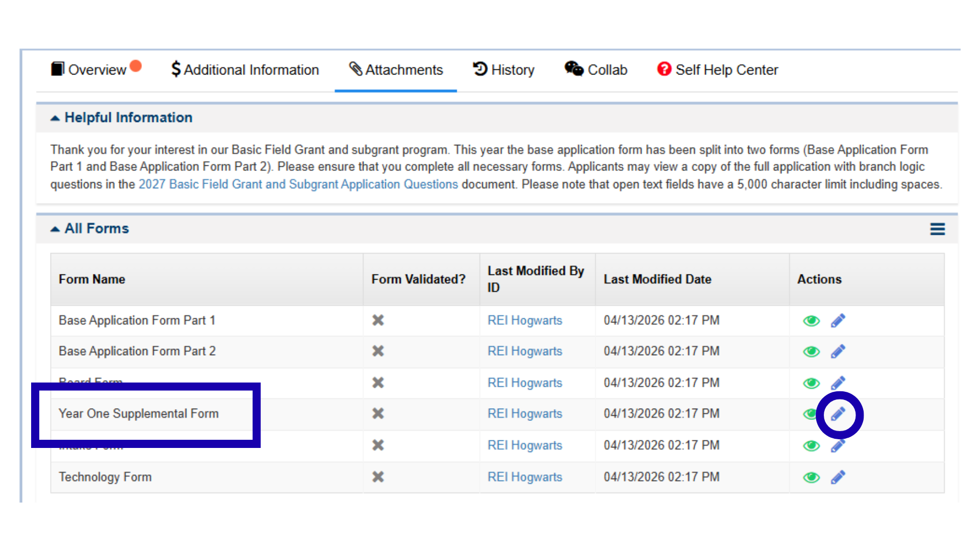Click the Last Modified Date column header
The width and height of the screenshot is (980, 551).
click(657, 279)
